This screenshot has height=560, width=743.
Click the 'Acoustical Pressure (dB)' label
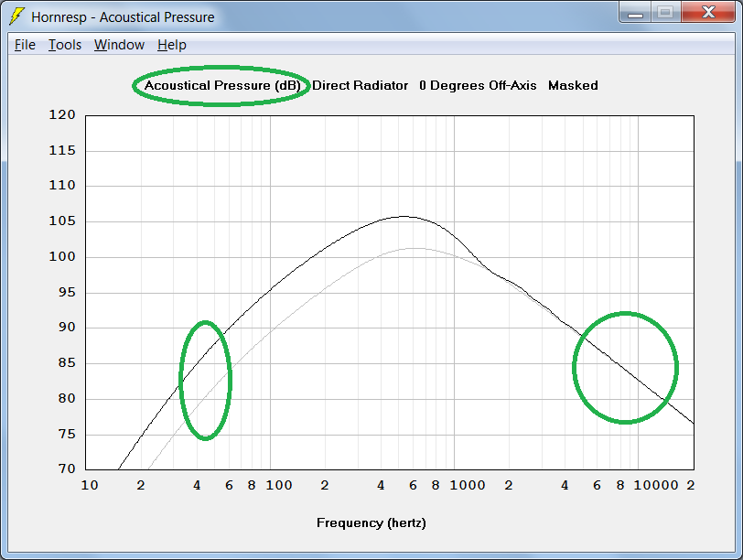222,86
